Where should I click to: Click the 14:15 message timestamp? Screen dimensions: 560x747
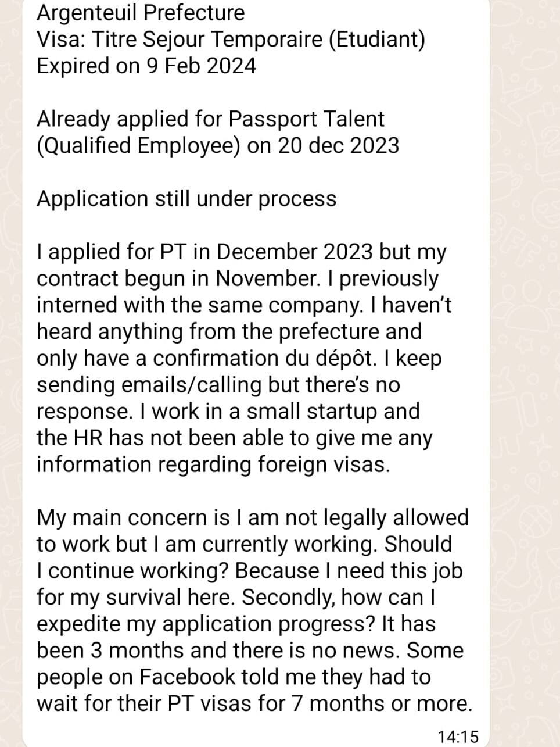click(458, 737)
